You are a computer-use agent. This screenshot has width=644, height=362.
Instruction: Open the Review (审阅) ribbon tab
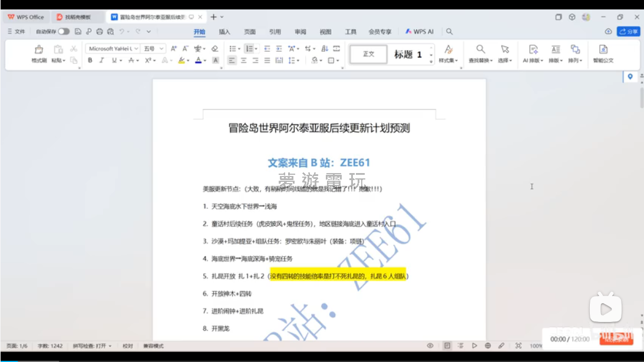point(300,32)
